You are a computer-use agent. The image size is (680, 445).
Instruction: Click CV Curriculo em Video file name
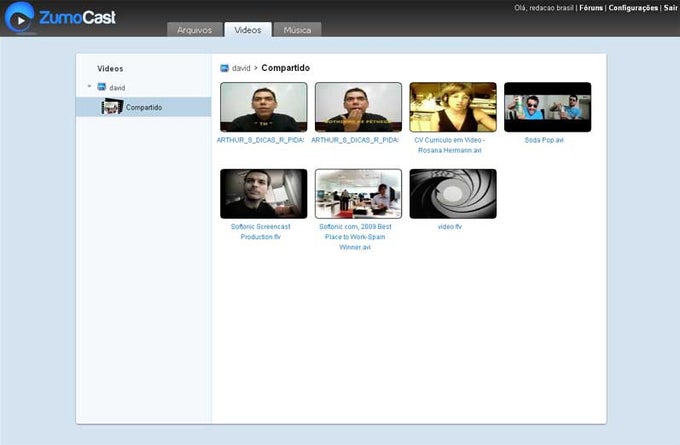[x=450, y=145]
